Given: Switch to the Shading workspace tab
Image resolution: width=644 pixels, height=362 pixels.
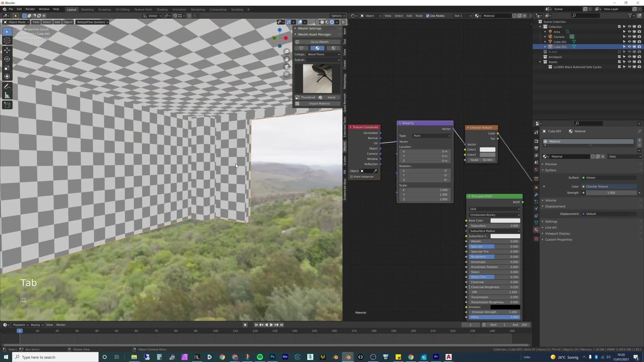Looking at the screenshot, I should 162,9.
